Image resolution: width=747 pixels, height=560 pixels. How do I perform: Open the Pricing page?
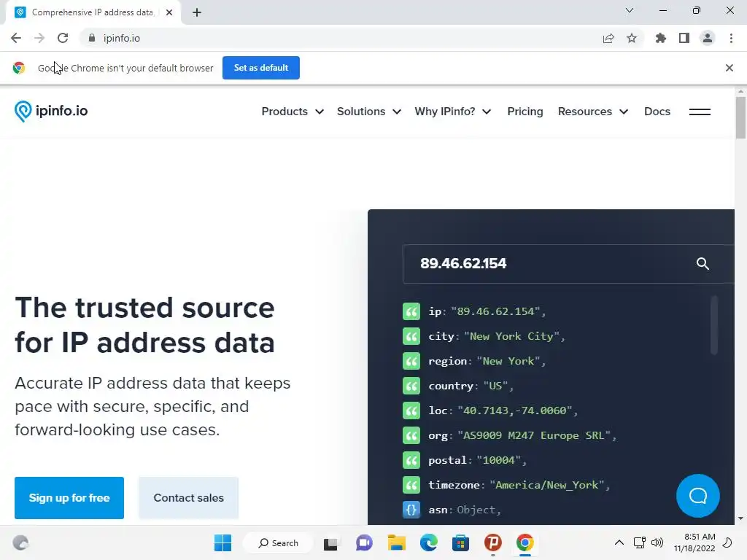pyautogui.click(x=525, y=112)
